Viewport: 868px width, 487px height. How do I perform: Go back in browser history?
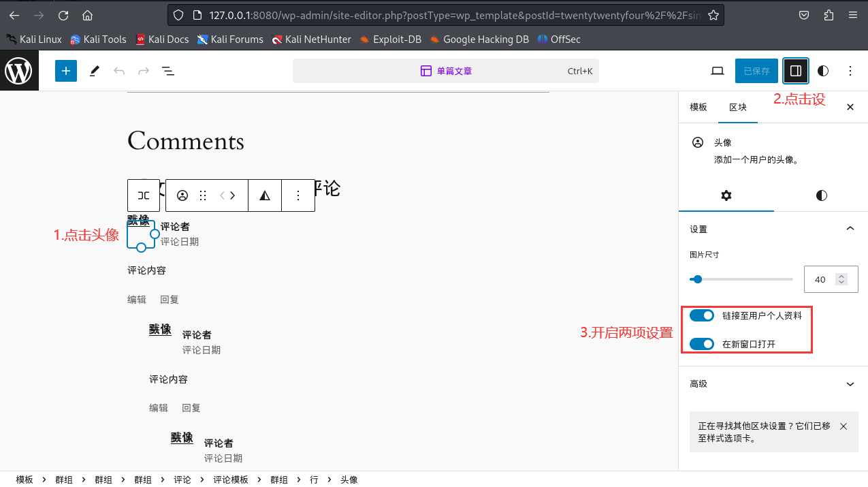pos(14,15)
